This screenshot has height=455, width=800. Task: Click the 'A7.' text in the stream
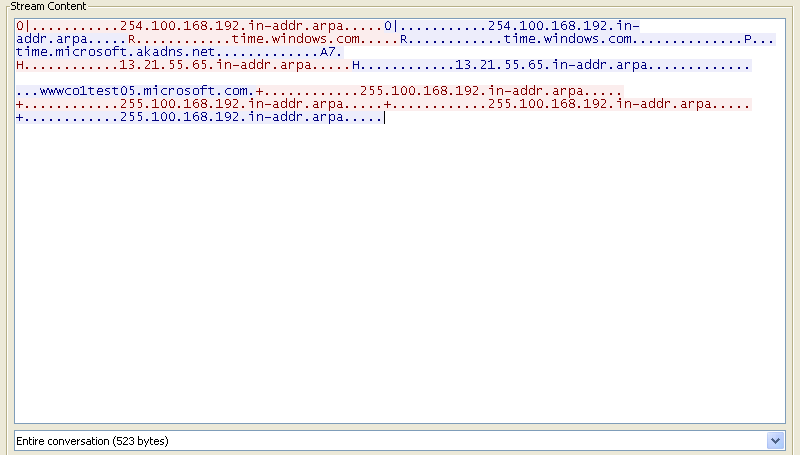(x=331, y=52)
